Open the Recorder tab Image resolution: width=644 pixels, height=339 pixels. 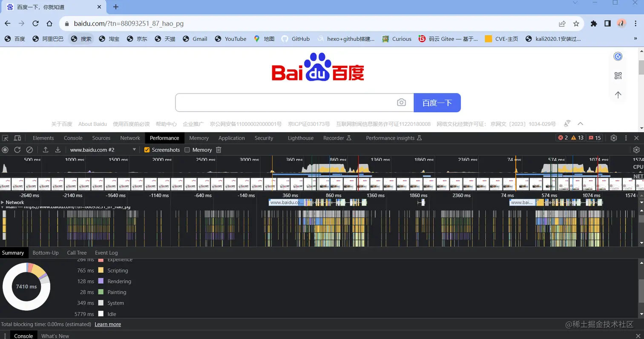tap(337, 138)
